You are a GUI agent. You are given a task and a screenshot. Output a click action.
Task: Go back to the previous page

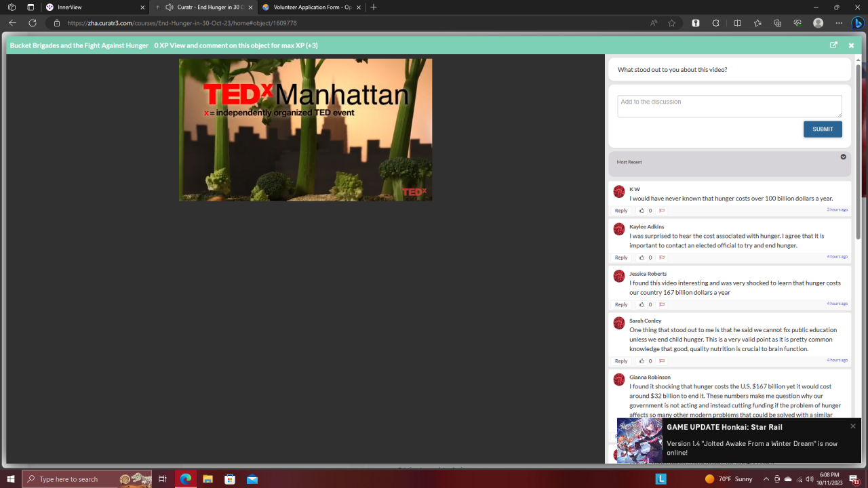coord(12,23)
